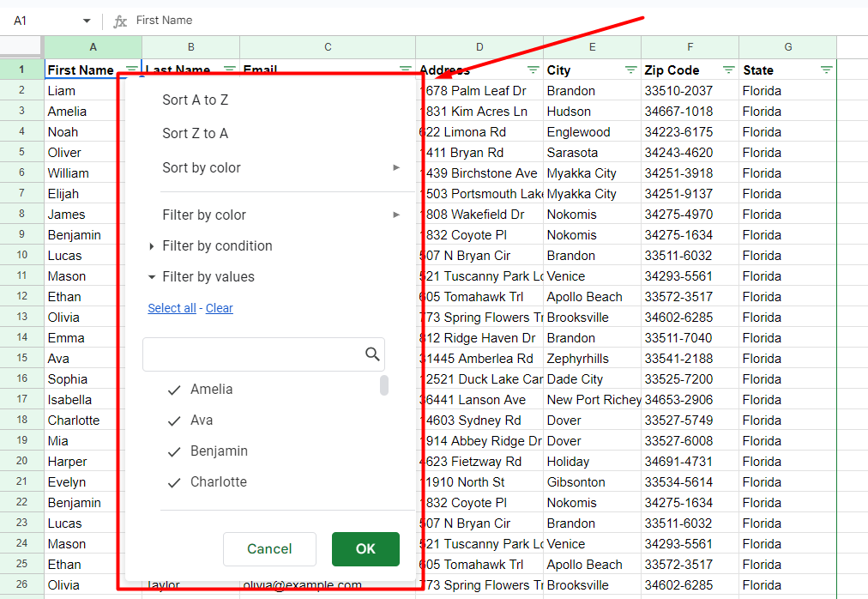This screenshot has width=868, height=599.
Task: Select city cell Englewood
Action: click(593, 132)
